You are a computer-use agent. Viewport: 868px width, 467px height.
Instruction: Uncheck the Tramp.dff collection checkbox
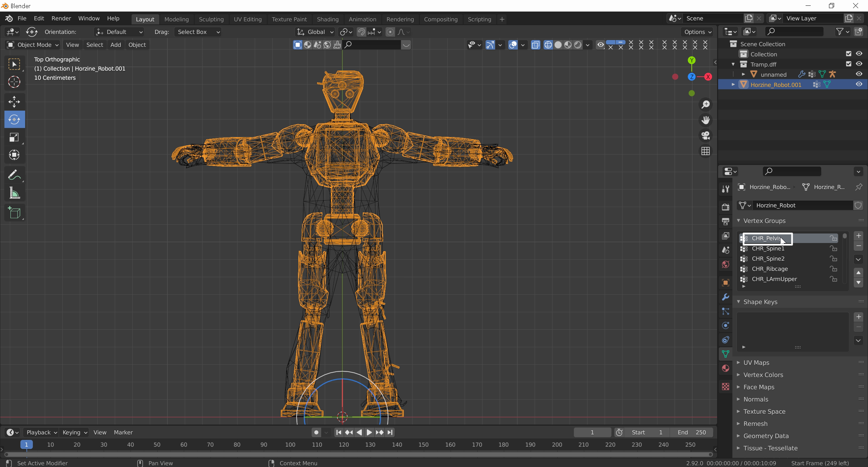849,64
